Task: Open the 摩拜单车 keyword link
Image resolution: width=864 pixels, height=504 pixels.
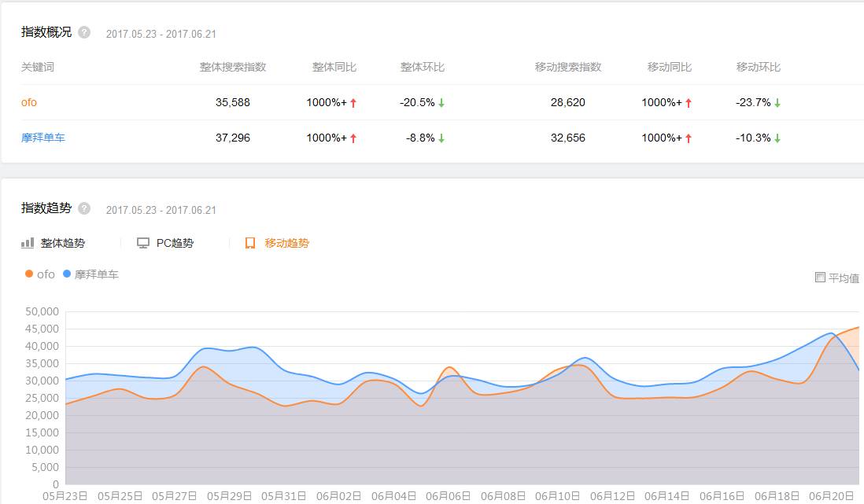Action: coord(43,138)
